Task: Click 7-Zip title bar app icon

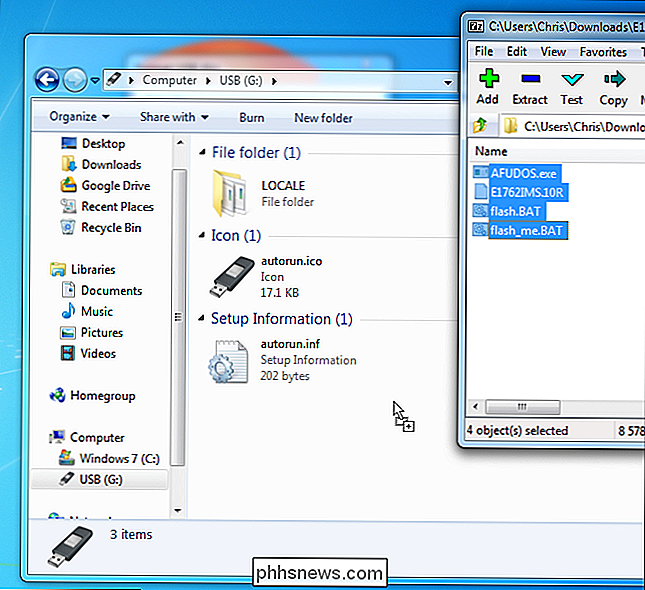Action: (476, 27)
